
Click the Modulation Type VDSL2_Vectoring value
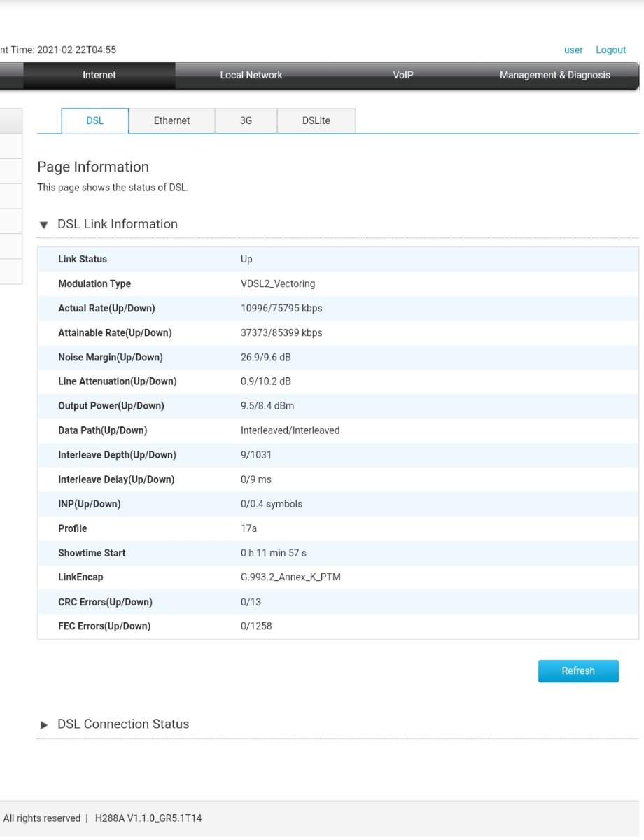click(278, 284)
